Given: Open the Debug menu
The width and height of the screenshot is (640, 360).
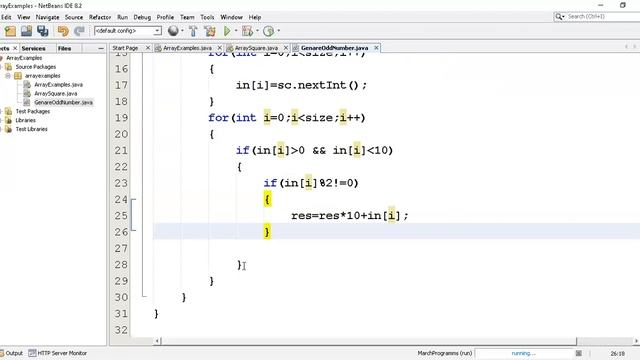Looking at the screenshot, I should click(142, 17).
